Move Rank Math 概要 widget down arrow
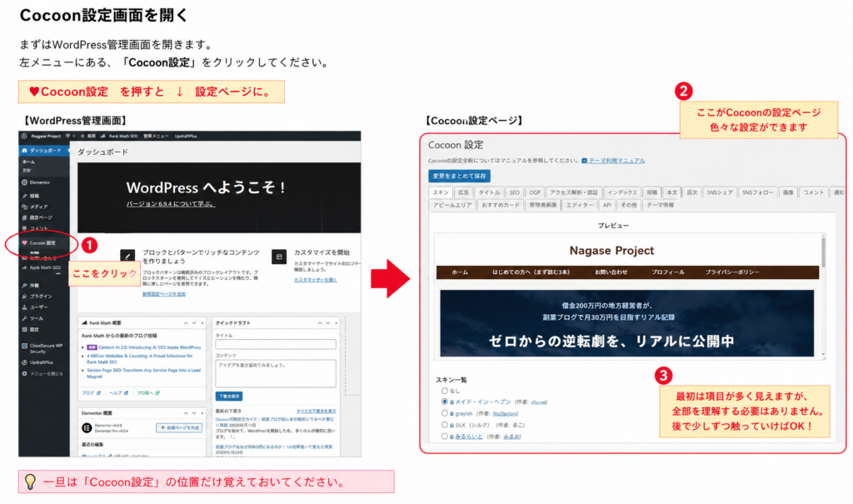The image size is (853, 504). [x=194, y=322]
